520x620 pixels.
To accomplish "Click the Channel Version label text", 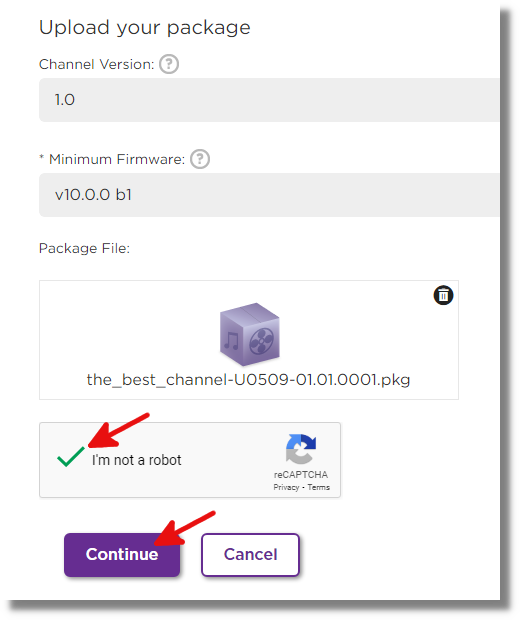I will click(96, 64).
